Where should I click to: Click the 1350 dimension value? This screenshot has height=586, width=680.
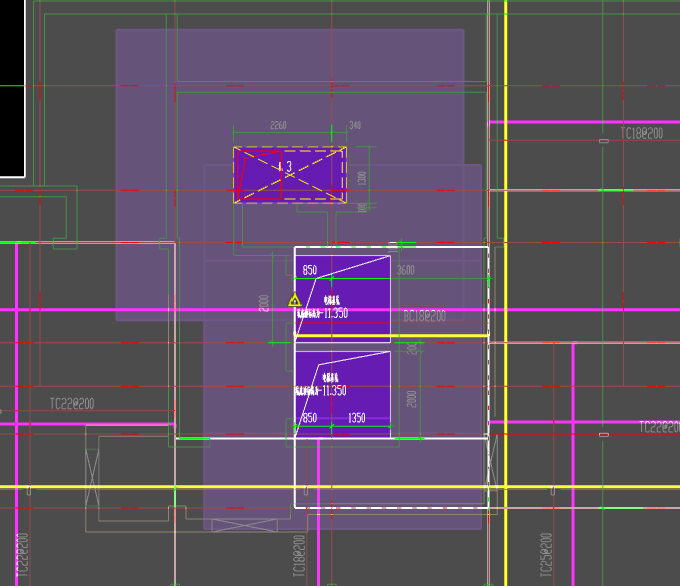[356, 418]
